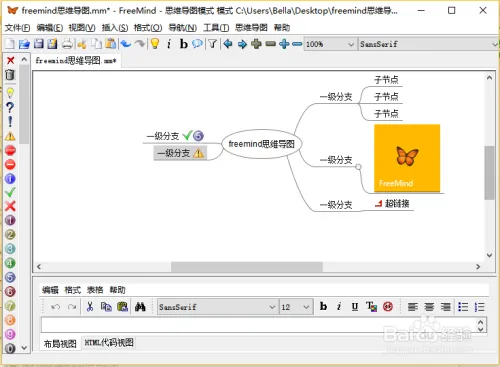Click the text color picker icon
500x367 pixels.
pos(371,306)
